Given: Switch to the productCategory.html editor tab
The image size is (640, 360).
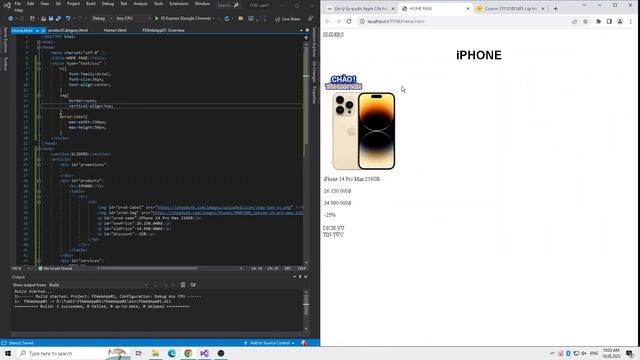Looking at the screenshot, I should (68, 30).
